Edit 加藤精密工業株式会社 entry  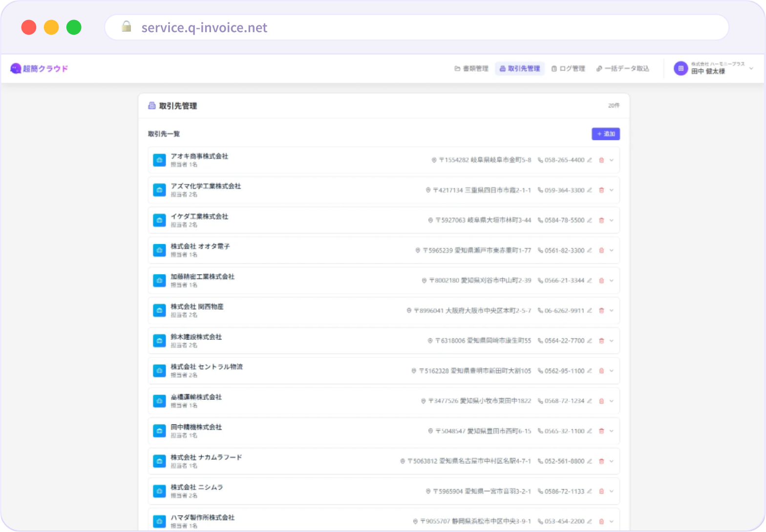[590, 281]
